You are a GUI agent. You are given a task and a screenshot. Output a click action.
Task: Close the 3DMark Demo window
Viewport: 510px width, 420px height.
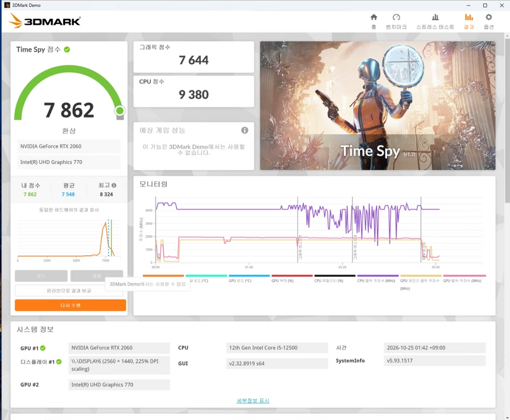point(502,5)
